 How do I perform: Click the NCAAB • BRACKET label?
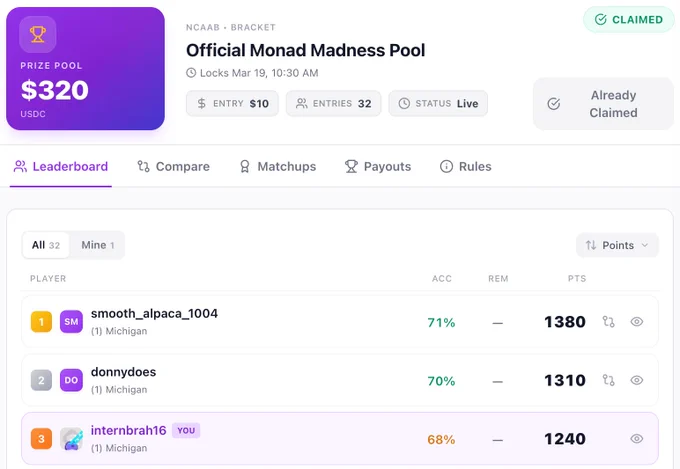point(231,27)
